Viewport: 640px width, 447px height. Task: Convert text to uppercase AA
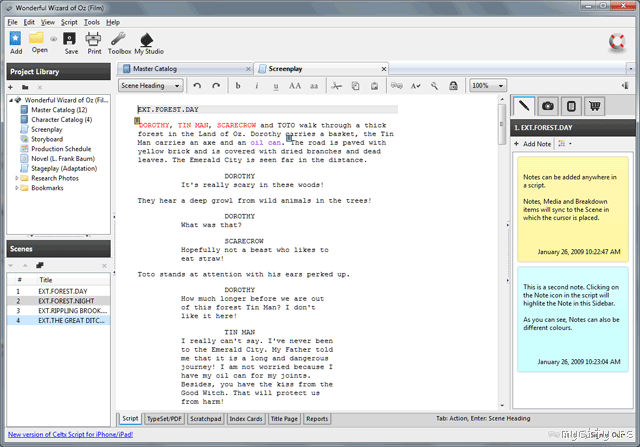tap(295, 86)
